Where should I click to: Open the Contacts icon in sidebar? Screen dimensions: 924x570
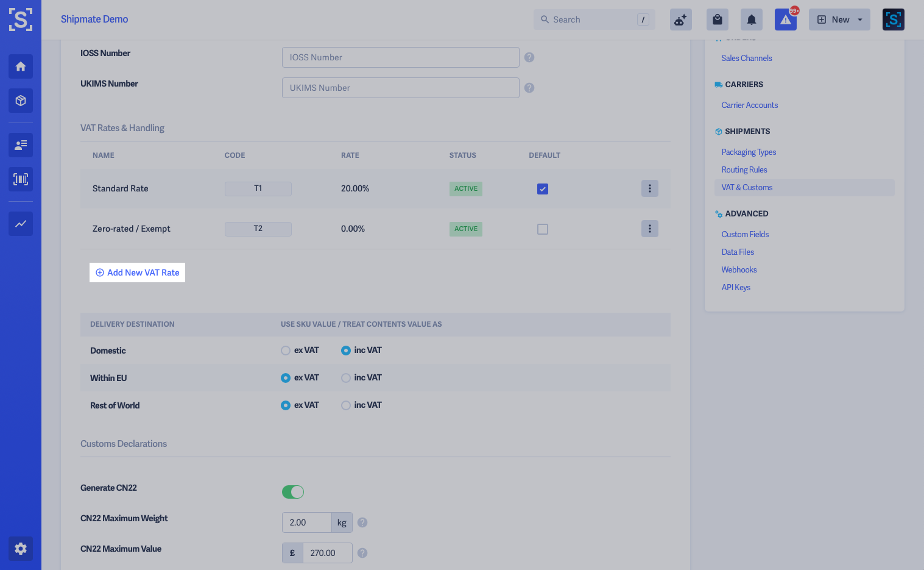pos(21,145)
